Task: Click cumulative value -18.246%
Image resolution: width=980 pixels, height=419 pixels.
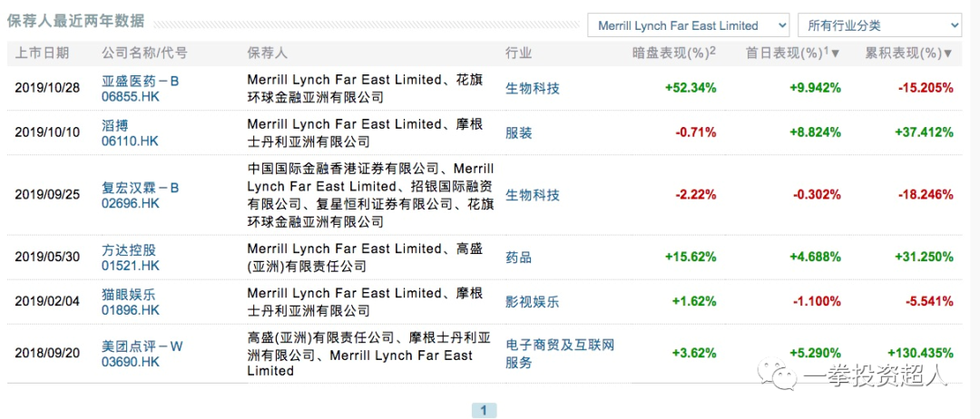Action: coord(926,196)
